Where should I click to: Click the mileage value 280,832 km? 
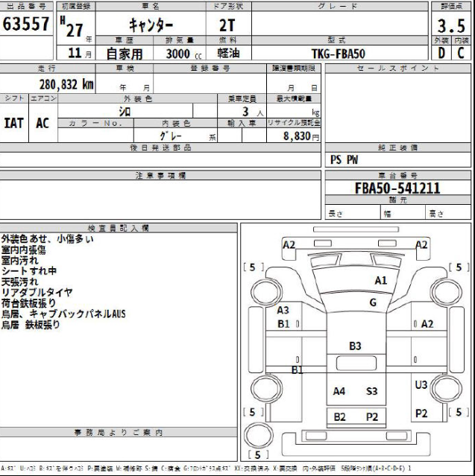point(66,84)
